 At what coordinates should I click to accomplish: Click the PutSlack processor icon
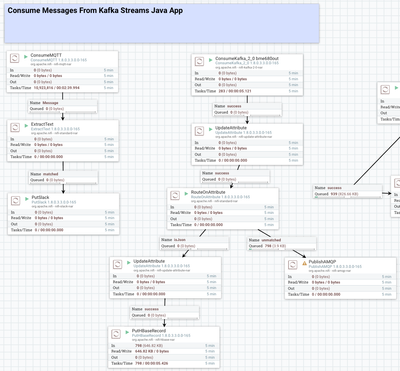pyautogui.click(x=16, y=201)
